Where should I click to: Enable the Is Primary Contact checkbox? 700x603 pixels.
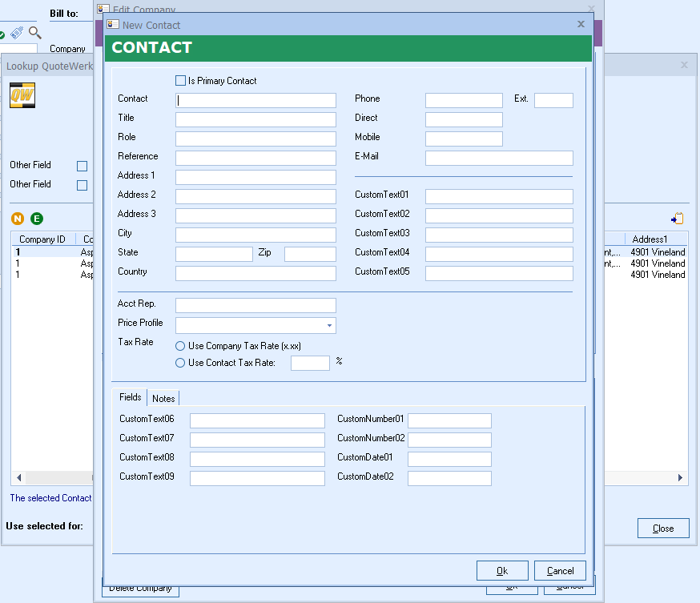pos(180,81)
